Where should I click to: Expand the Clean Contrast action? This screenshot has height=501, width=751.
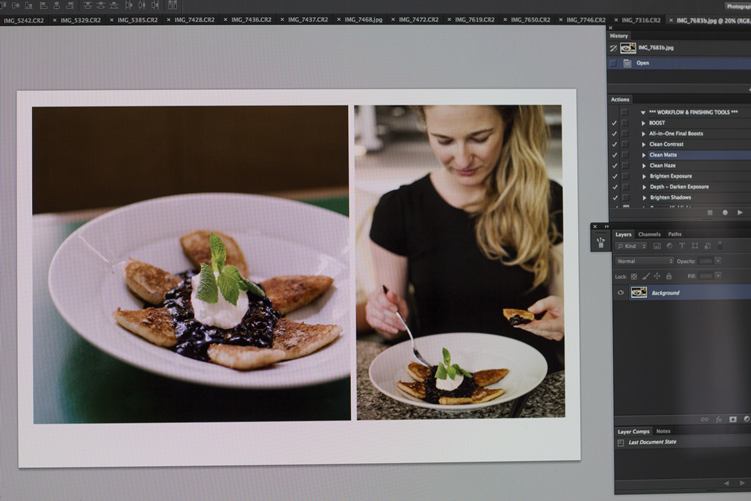click(x=644, y=144)
